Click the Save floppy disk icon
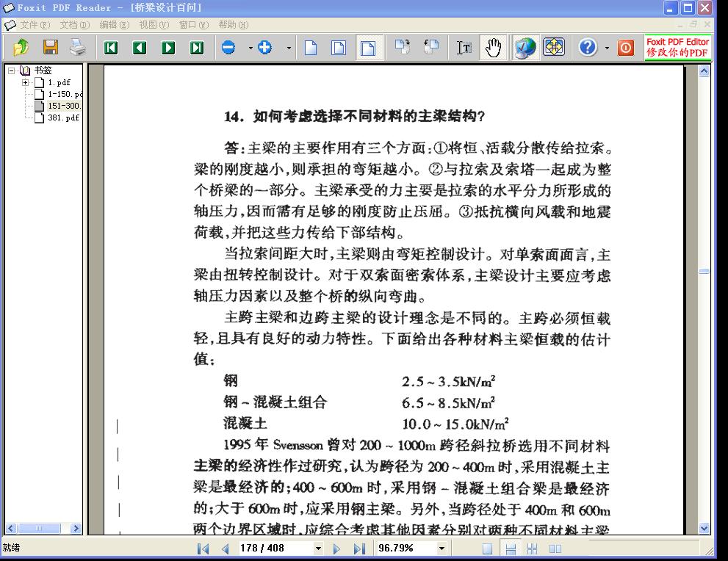Screen dimensions: 728x561 click(x=51, y=47)
